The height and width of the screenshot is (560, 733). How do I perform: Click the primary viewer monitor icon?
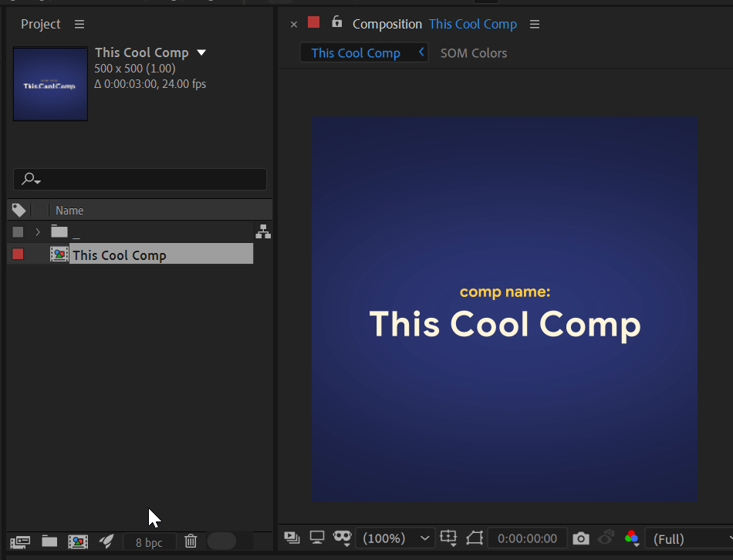[x=317, y=538]
